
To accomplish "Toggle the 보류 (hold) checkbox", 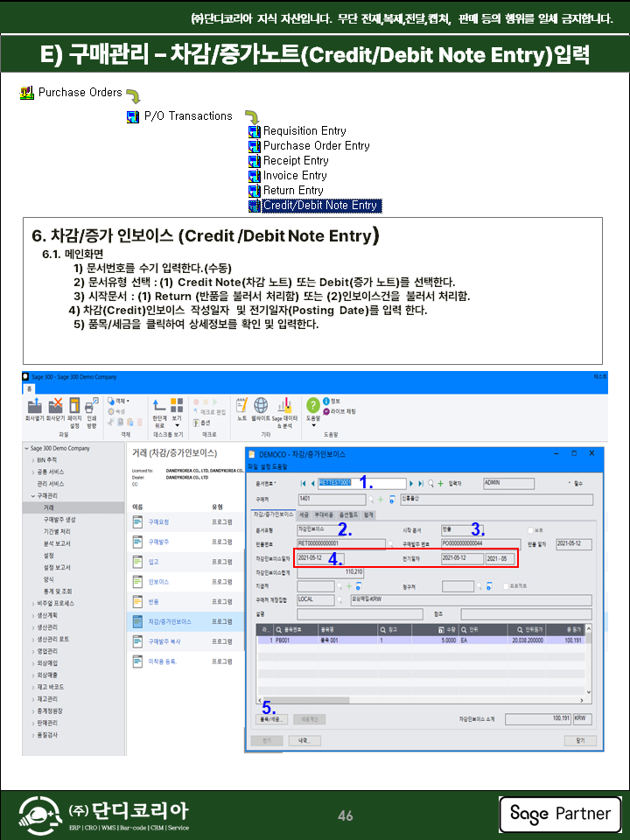I will 531,530.
